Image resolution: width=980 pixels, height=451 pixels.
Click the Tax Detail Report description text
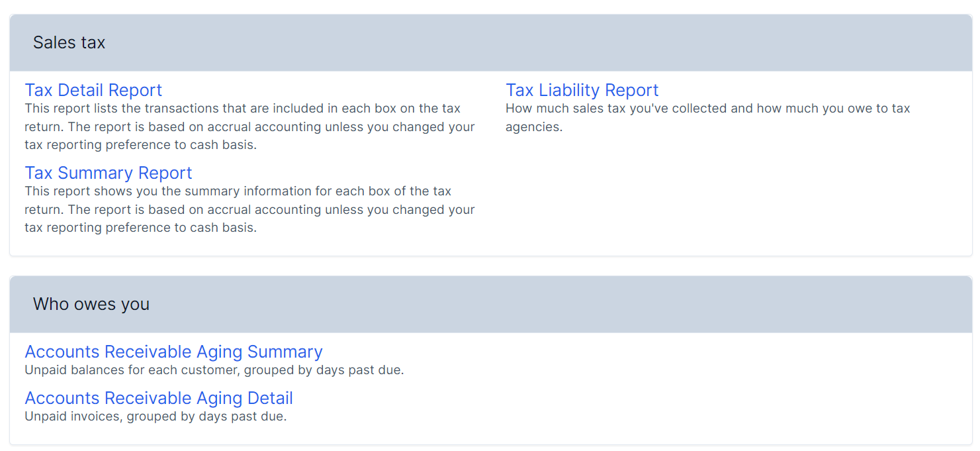249,126
